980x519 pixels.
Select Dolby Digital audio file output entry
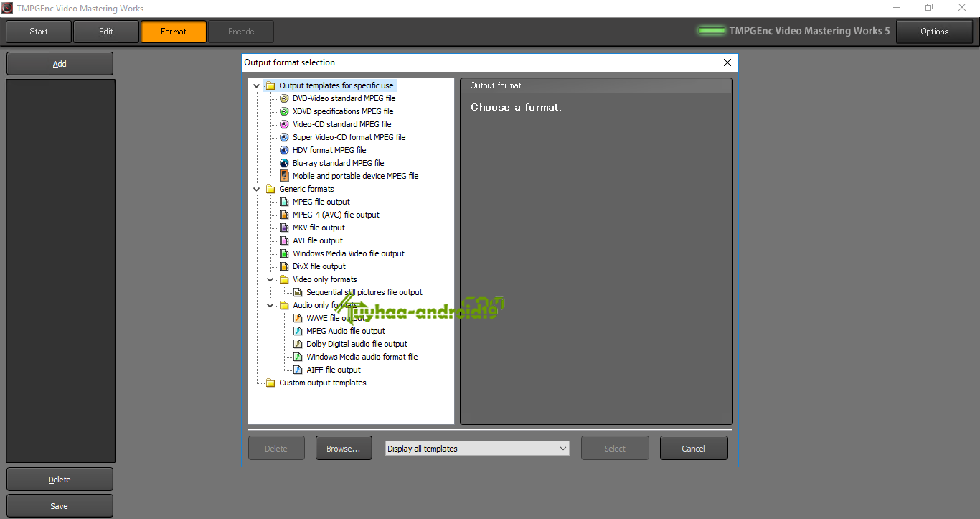(357, 344)
